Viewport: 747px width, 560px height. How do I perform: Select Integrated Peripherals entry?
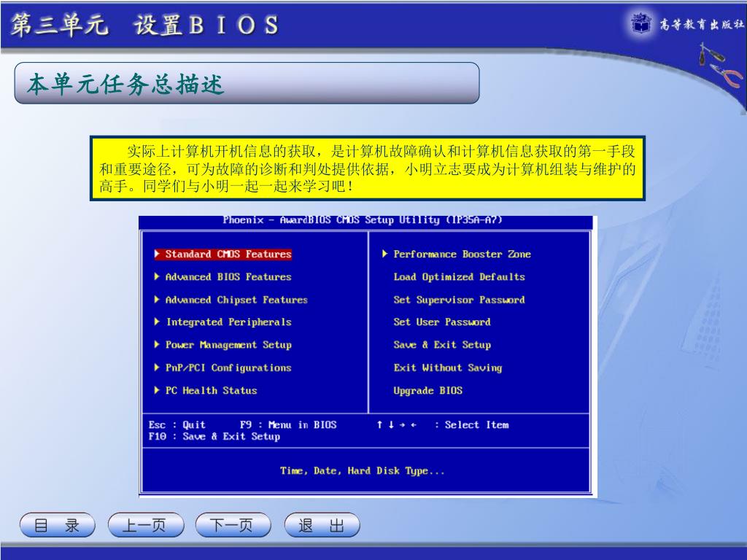pyautogui.click(x=228, y=322)
